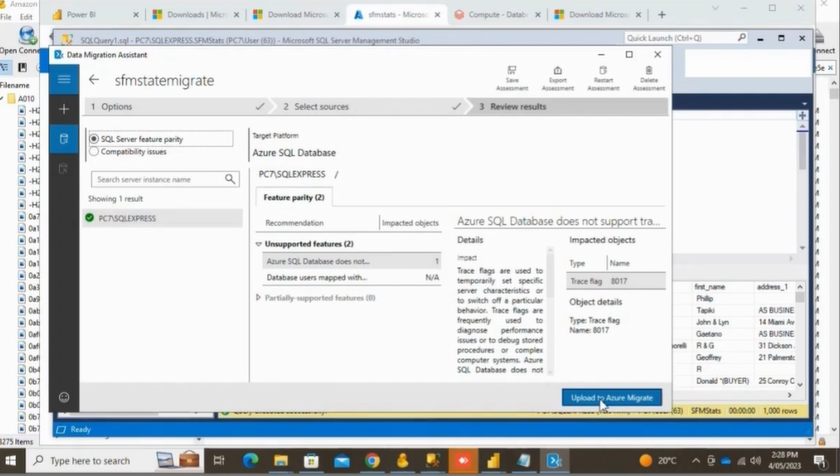This screenshot has height=476, width=840.
Task: Click the search magnifier in server instance field
Action: click(230, 179)
